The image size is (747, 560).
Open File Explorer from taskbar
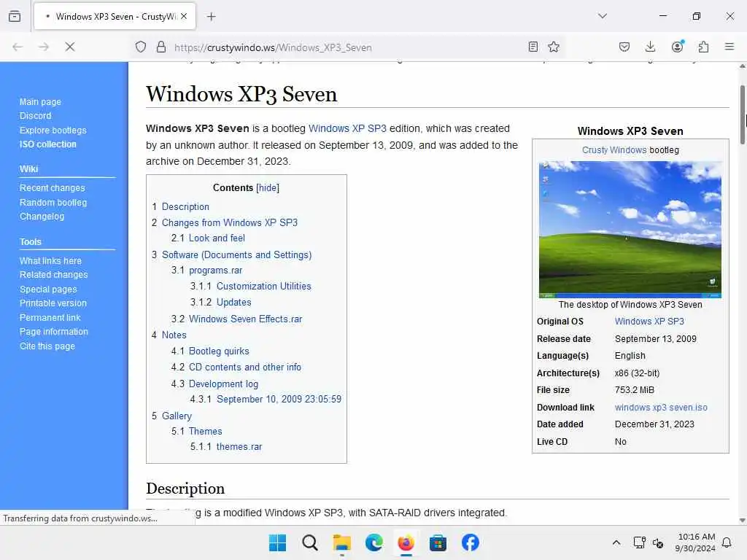click(341, 542)
